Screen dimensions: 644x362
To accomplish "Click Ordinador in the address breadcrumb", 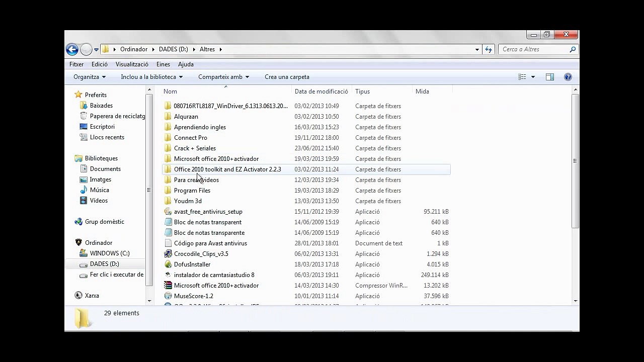I will (134, 49).
